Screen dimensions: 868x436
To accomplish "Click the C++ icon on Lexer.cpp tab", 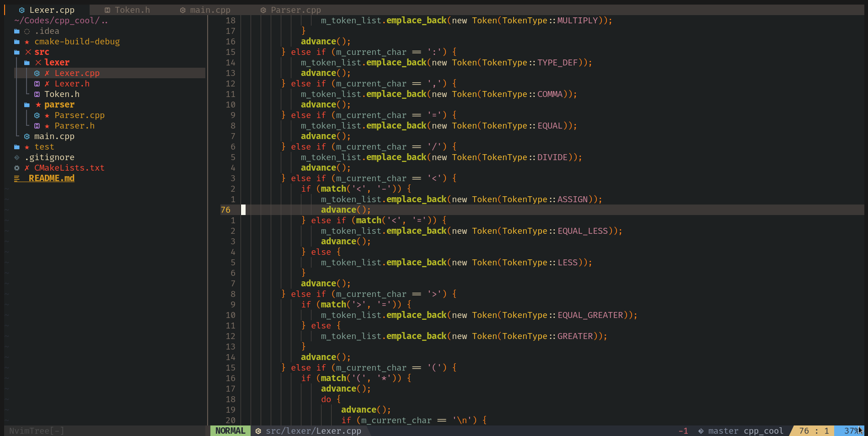I will pyautogui.click(x=22, y=10).
